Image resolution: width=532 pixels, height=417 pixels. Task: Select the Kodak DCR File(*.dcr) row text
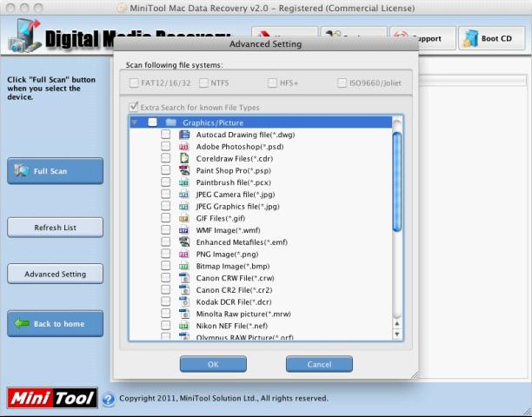(234, 302)
